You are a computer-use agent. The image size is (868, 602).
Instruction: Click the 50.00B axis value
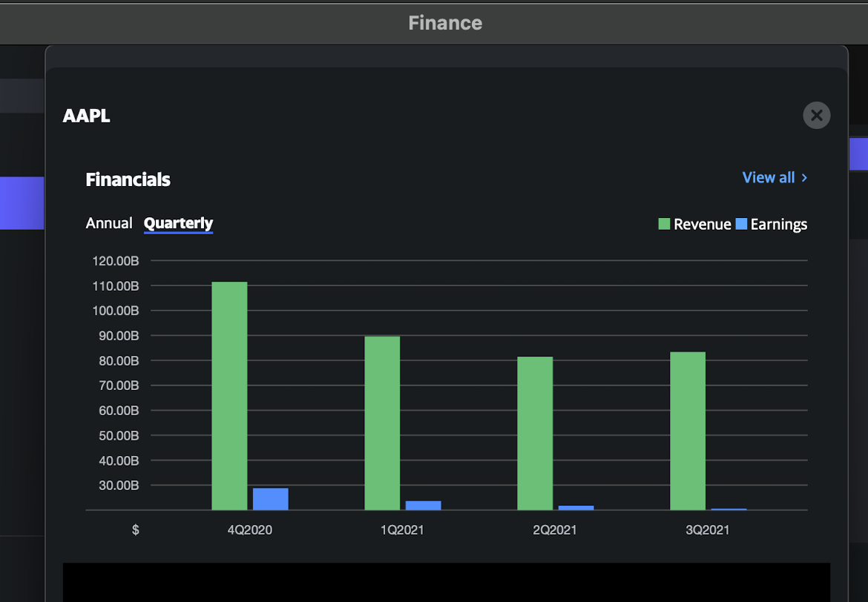pos(119,436)
